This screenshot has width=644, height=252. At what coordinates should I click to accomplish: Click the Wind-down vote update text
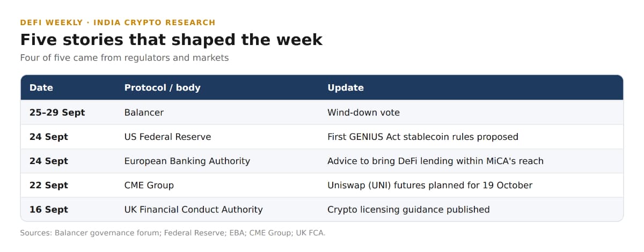363,113
